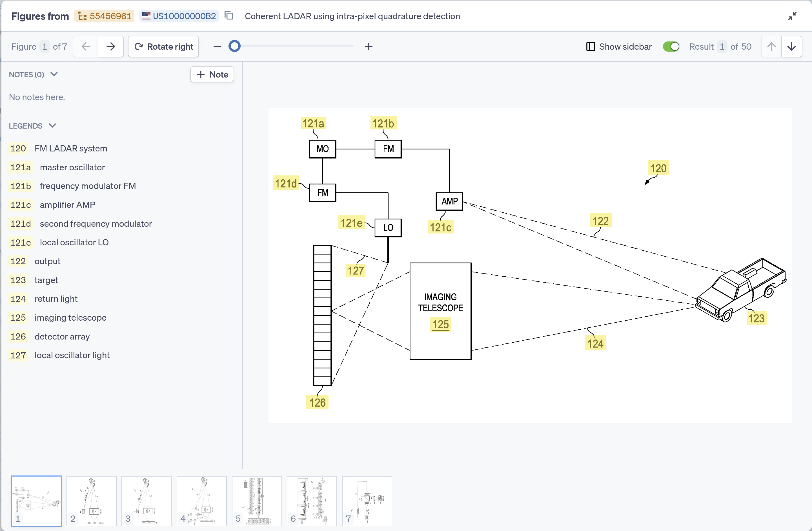Collapse the NOTES (0) section
The height and width of the screenshot is (531, 812).
point(54,74)
